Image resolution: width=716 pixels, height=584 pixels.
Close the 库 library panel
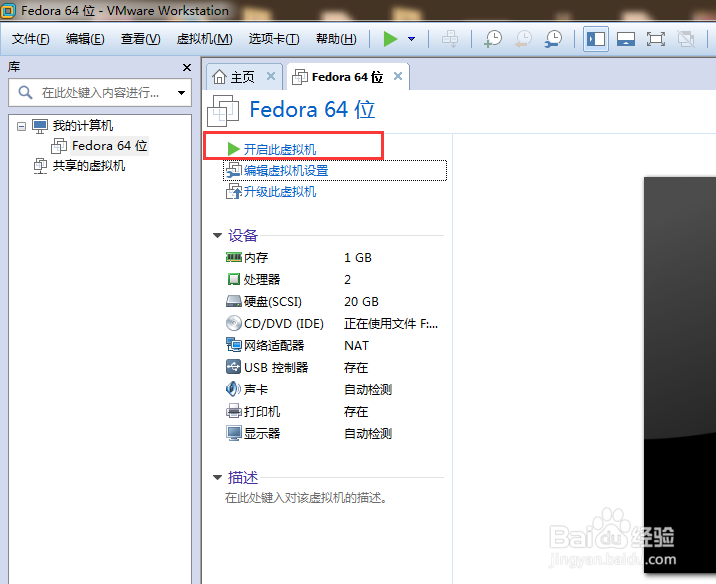[187, 68]
